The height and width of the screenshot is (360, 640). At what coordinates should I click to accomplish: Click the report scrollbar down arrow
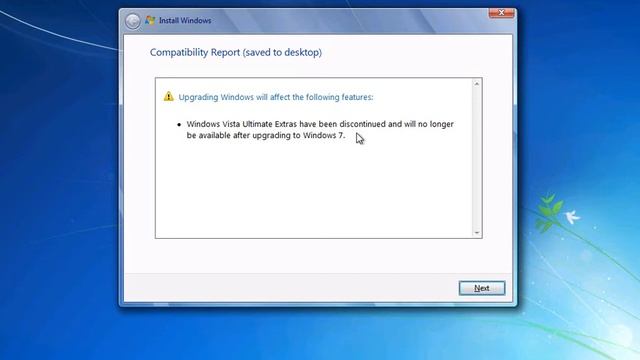[476, 233]
